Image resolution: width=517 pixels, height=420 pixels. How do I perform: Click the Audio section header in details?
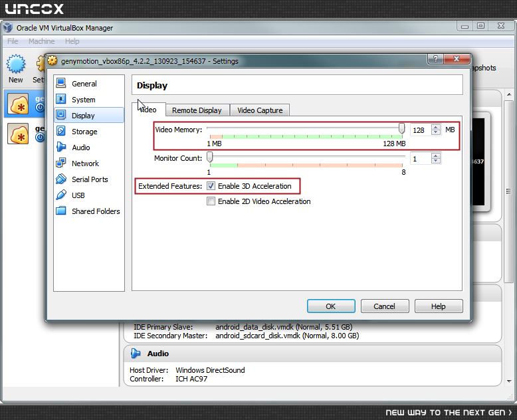coord(312,354)
